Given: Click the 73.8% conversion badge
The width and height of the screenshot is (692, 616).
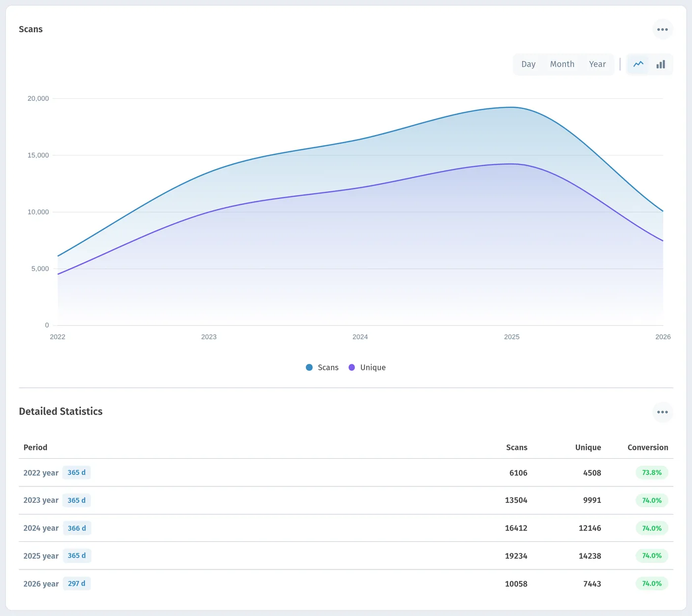Looking at the screenshot, I should [x=652, y=473].
